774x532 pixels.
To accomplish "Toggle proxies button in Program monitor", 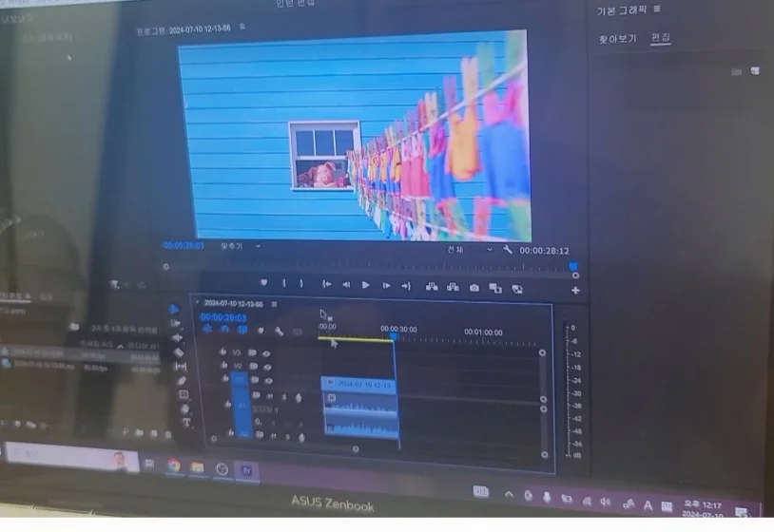I will pyautogui.click(x=517, y=289).
